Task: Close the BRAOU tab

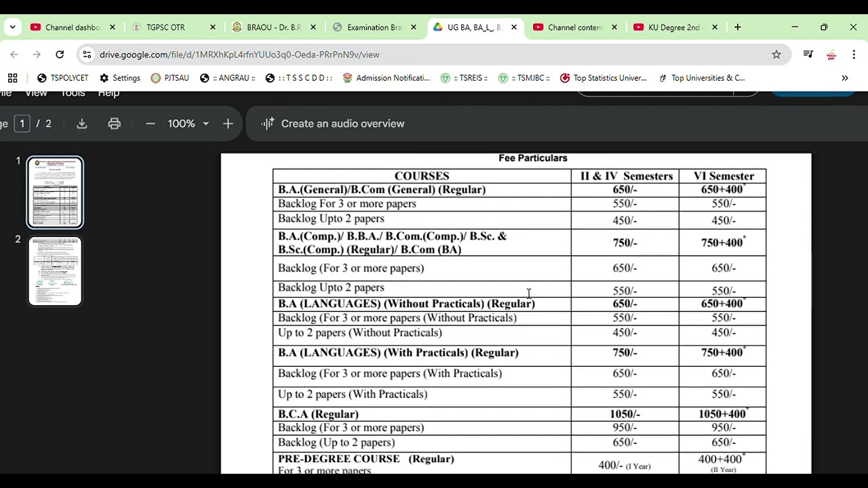Action: [313, 27]
